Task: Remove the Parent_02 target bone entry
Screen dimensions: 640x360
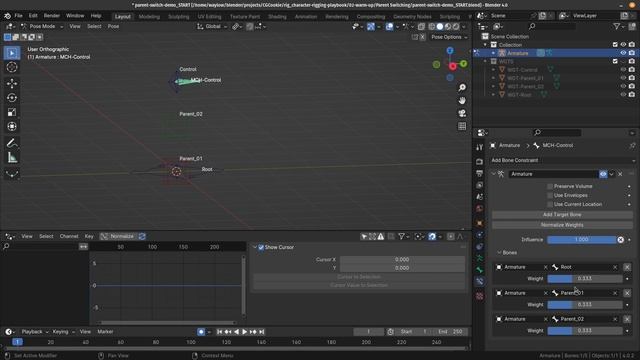Action: [x=627, y=319]
